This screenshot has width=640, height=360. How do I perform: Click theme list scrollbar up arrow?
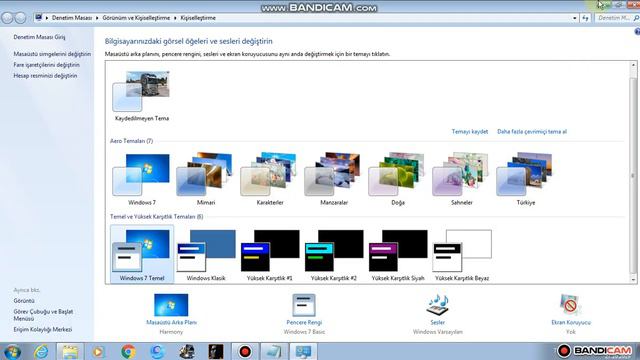633,65
